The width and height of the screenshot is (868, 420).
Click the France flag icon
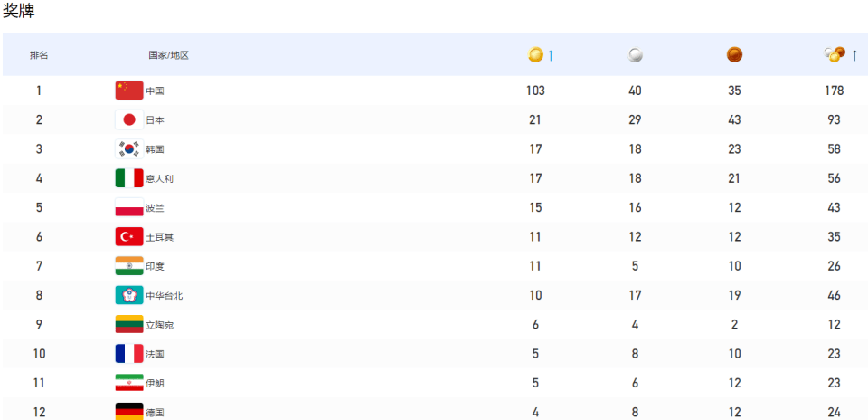(129, 354)
